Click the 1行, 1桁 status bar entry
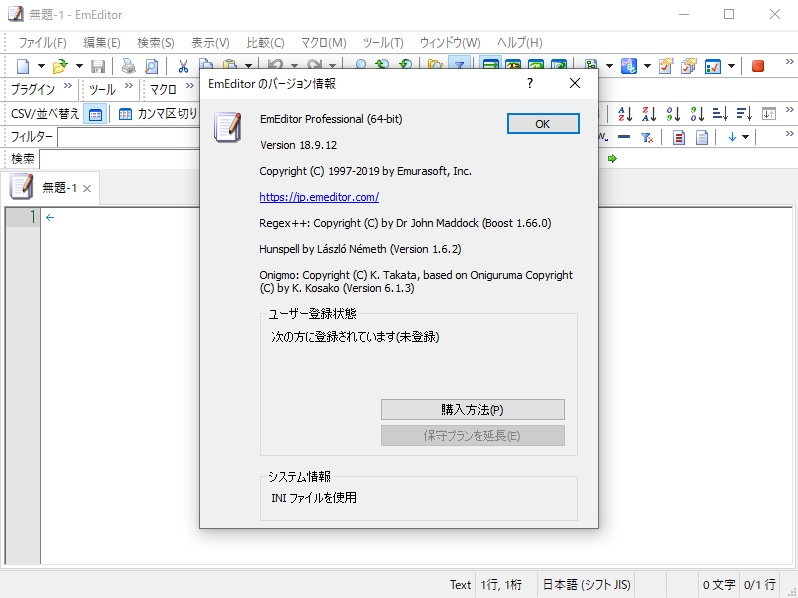The image size is (798, 598). 501,585
